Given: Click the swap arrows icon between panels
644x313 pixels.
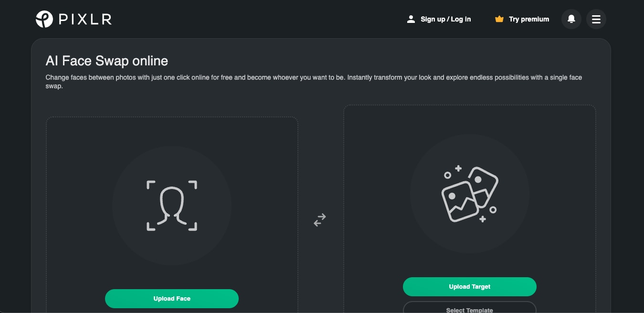Looking at the screenshot, I should [320, 219].
